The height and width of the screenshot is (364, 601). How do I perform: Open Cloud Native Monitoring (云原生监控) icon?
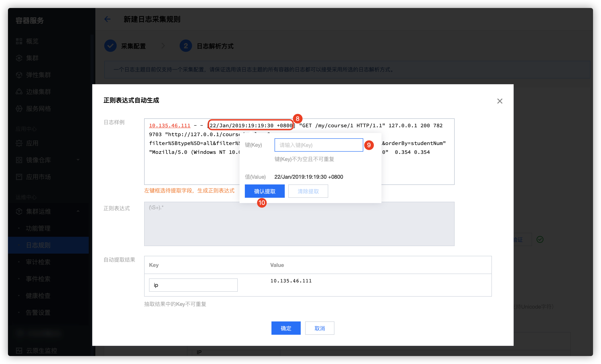pos(19,351)
